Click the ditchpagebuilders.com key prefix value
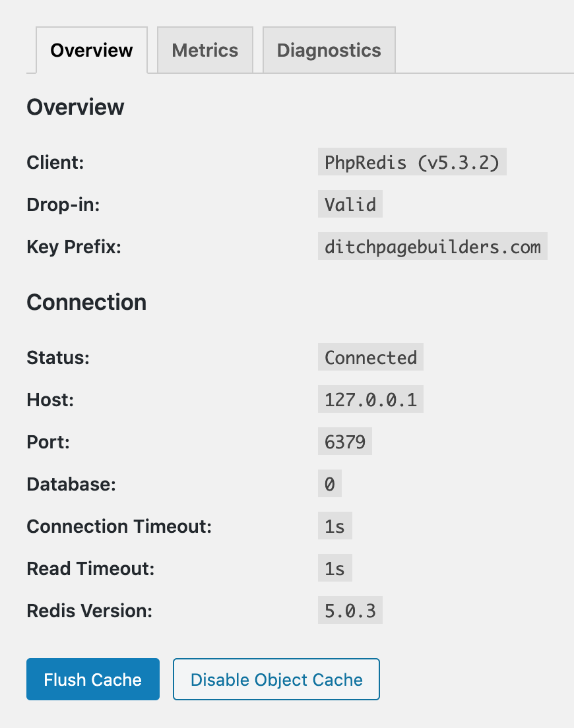574x728 pixels. tap(432, 247)
